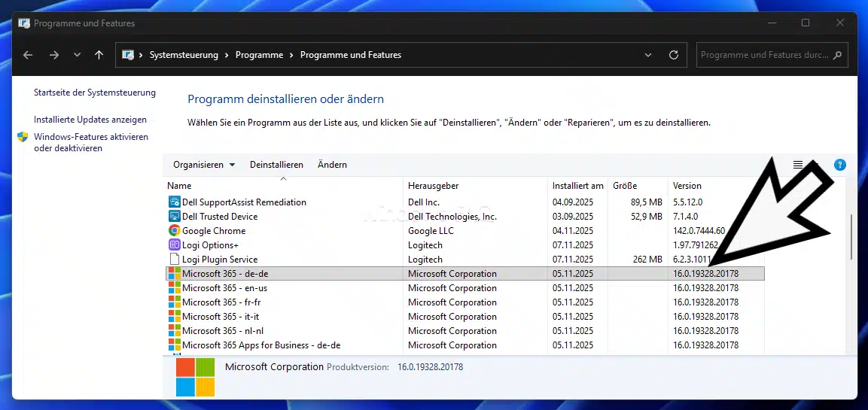The width and height of the screenshot is (868, 410).
Task: Refresh the Programme und Features list
Action: pyautogui.click(x=674, y=55)
